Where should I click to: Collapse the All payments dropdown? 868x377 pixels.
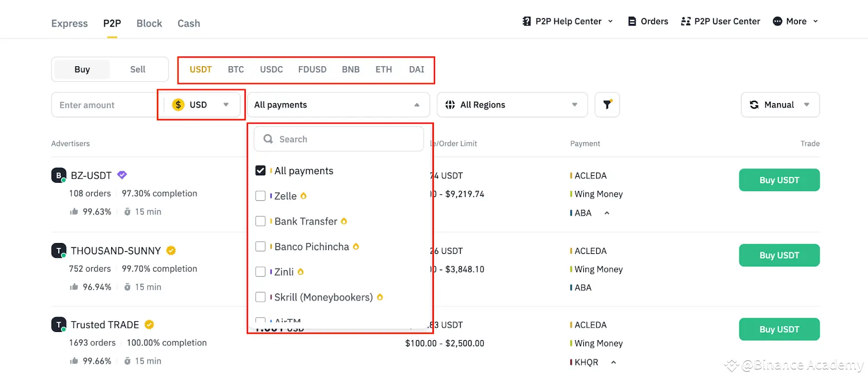[x=417, y=105]
